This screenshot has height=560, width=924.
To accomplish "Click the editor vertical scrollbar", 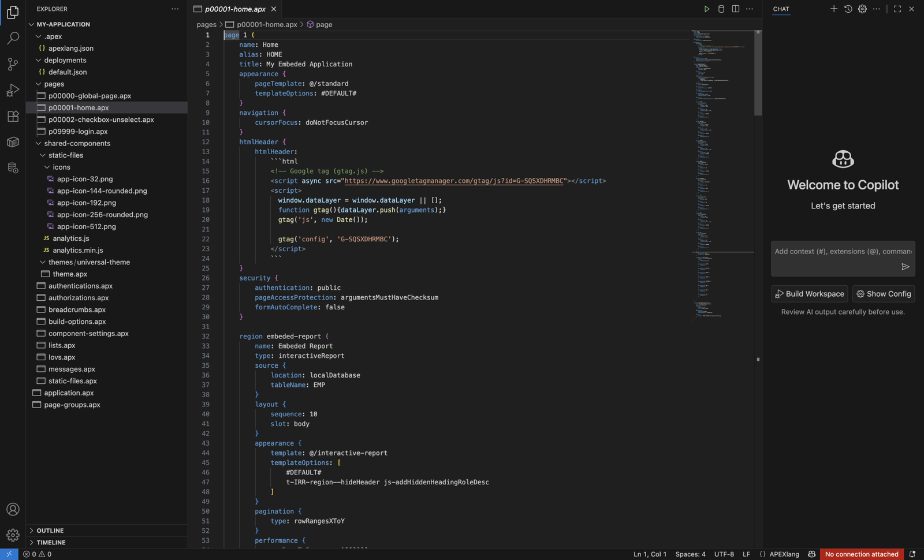I will 758,73.
